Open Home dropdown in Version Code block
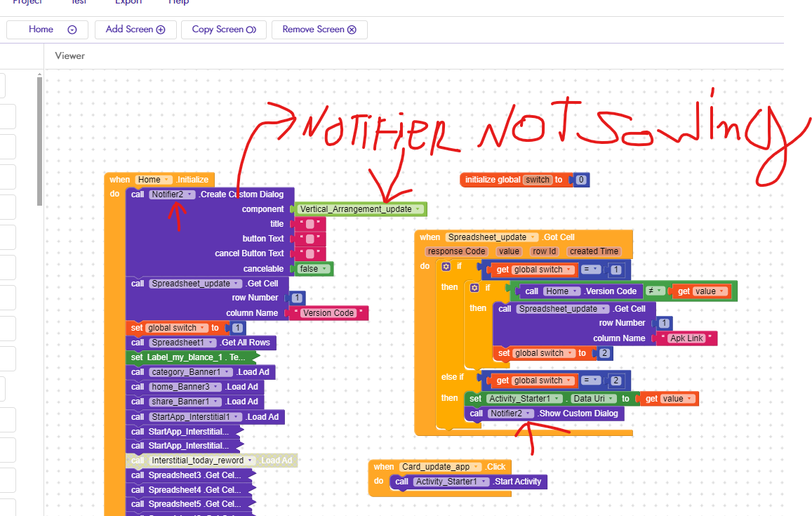812x516 pixels. tap(561, 291)
